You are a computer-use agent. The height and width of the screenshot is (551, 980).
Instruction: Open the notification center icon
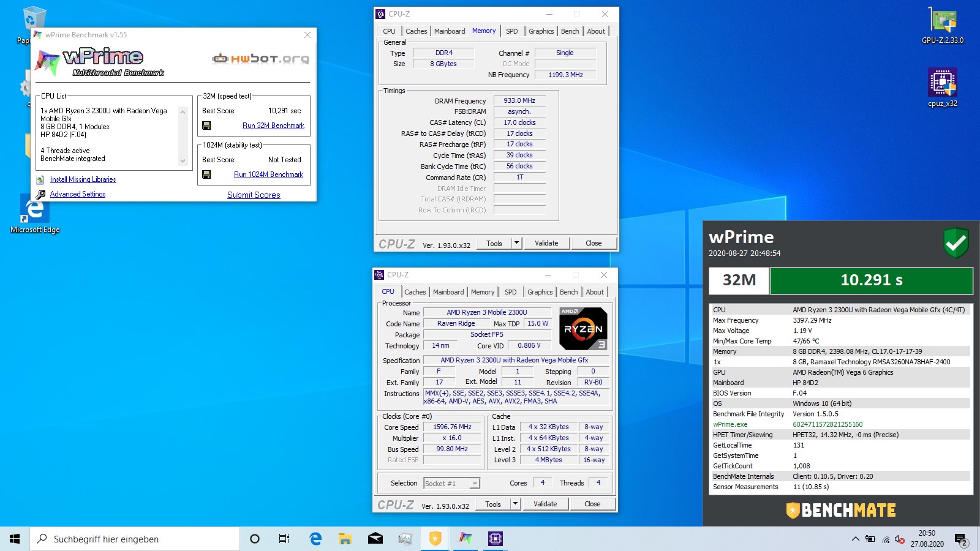[x=960, y=539]
